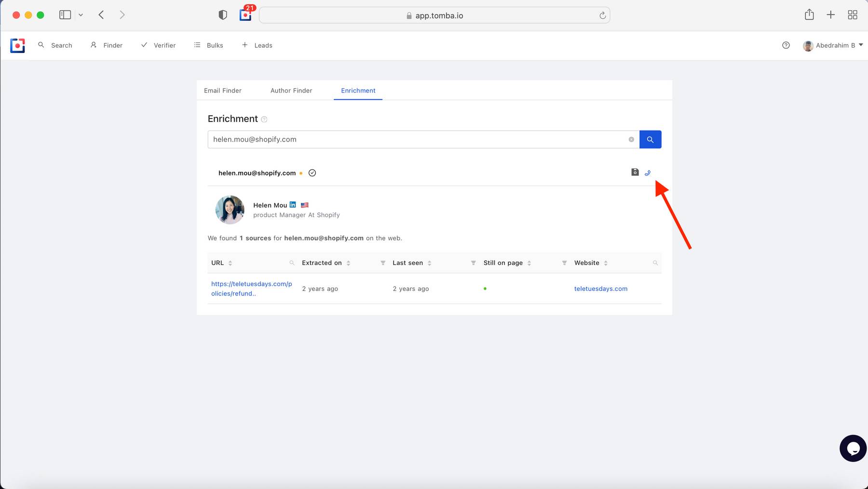Image resolution: width=868 pixels, height=489 pixels.
Task: Go forward with Safari's forward arrow
Action: (x=122, y=15)
